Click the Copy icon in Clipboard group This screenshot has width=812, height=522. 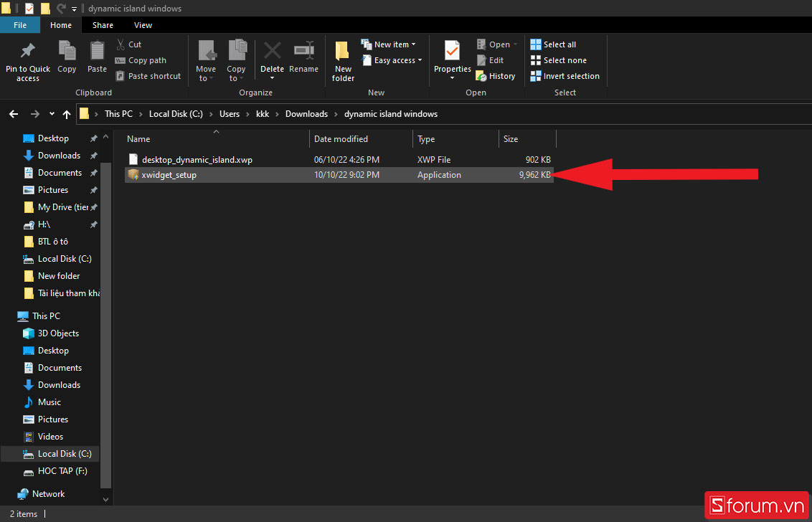67,53
